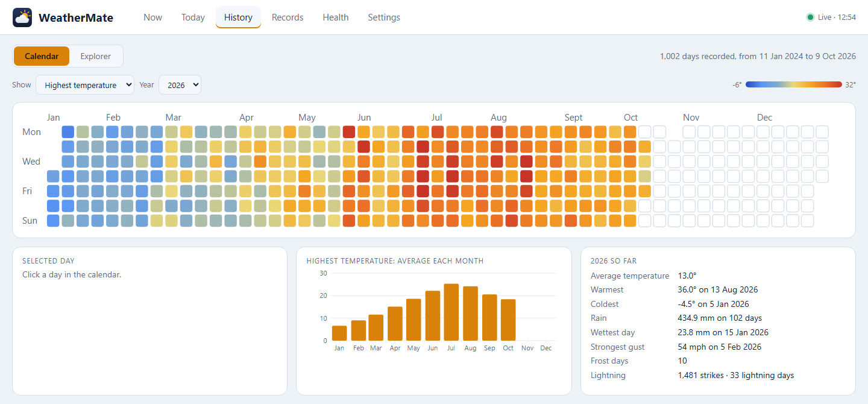This screenshot has width=868, height=404.
Task: Click the empty 31 Dec calendar cell
Action: click(822, 176)
